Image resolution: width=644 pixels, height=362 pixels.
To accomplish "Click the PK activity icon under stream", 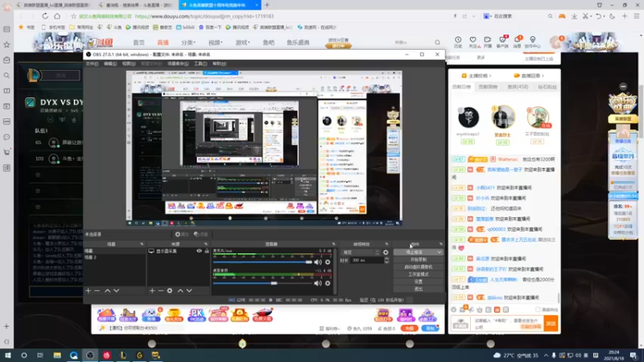I will (196, 315).
